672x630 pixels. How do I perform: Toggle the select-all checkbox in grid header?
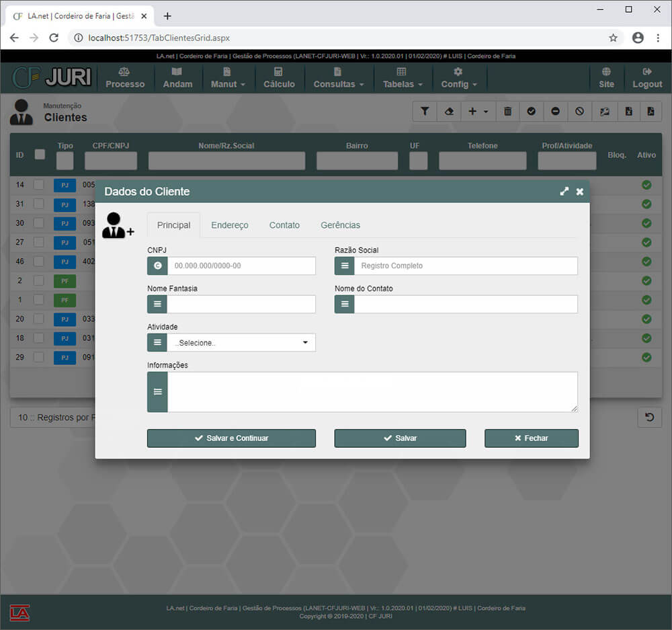pos(40,154)
